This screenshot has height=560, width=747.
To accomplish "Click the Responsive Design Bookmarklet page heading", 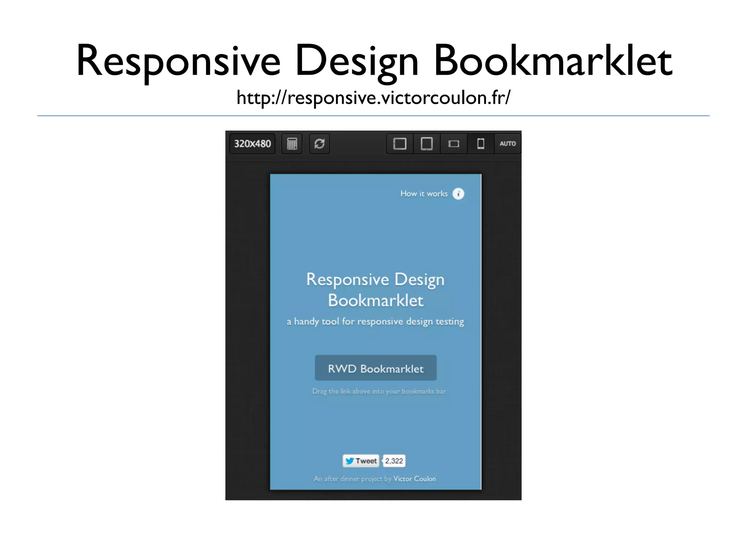I will (376, 290).
